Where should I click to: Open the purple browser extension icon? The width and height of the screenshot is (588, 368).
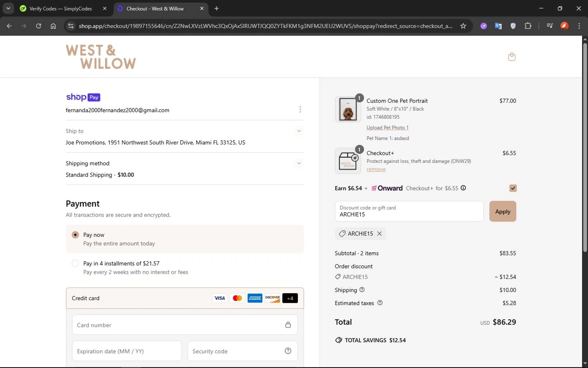coord(484,26)
